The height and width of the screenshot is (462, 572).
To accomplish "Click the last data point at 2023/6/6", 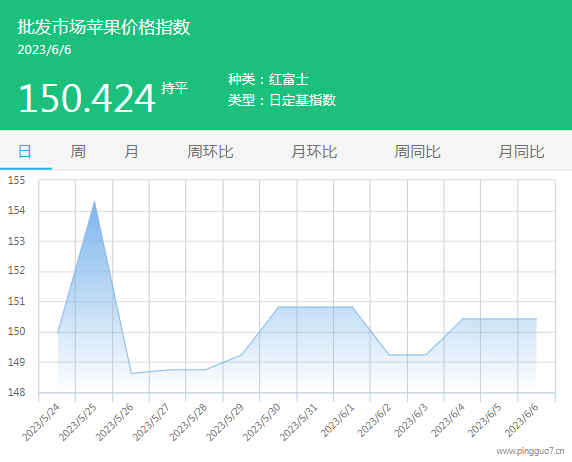I will tap(536, 319).
